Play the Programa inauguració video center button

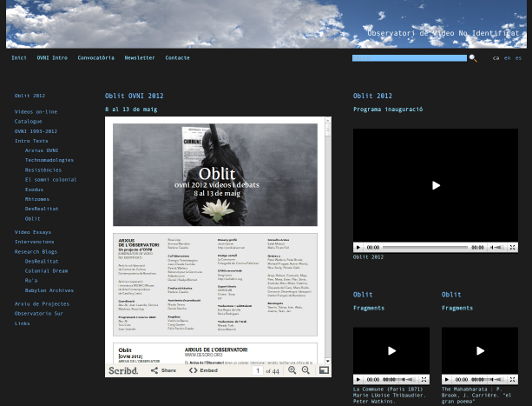(x=436, y=186)
